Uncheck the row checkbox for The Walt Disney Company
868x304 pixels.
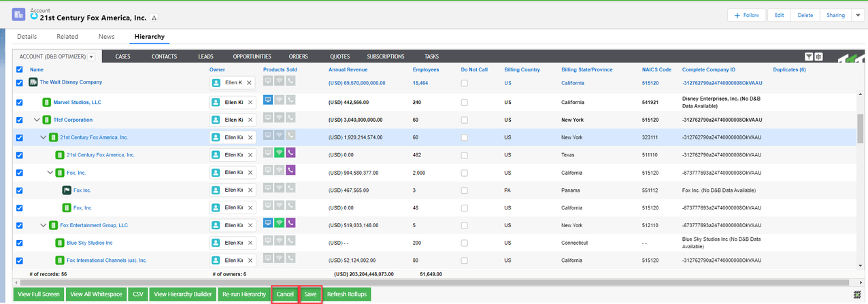19,82
